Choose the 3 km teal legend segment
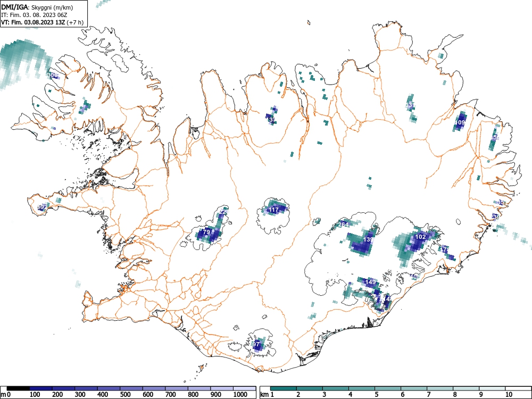 coord(336,388)
